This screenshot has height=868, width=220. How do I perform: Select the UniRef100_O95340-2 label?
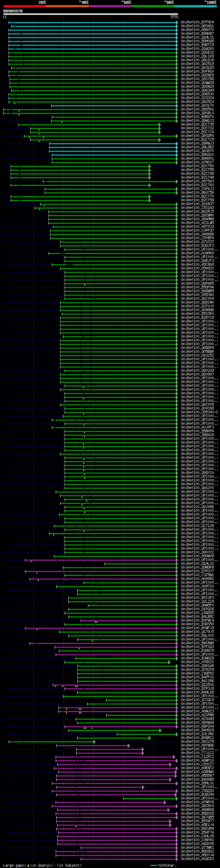(x=199, y=412)
